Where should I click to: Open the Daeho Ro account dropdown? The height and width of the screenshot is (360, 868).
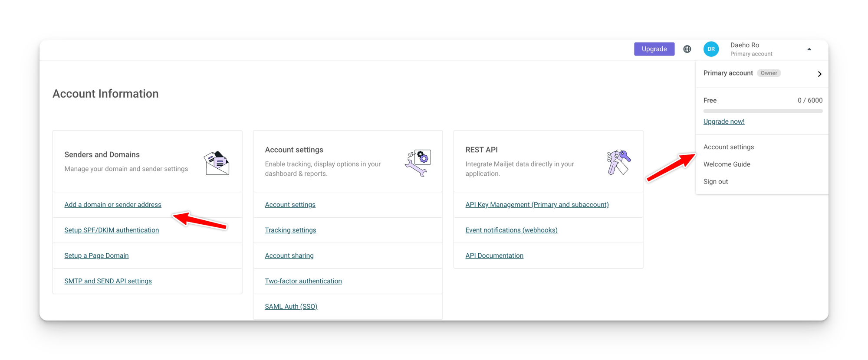click(751, 49)
